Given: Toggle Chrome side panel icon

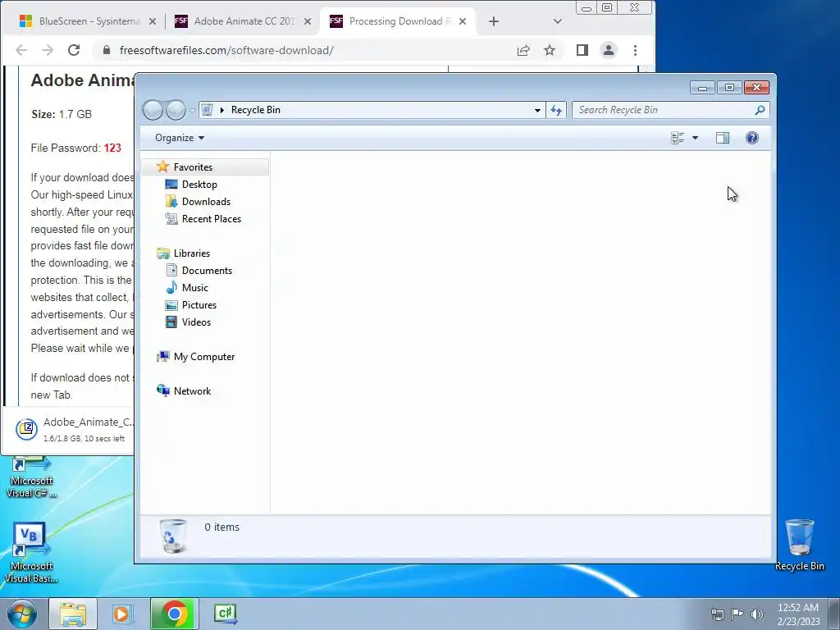Looking at the screenshot, I should tap(582, 50).
